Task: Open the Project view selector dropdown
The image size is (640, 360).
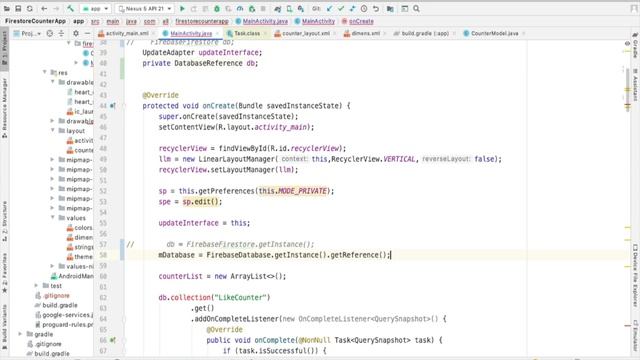Action: (27, 33)
